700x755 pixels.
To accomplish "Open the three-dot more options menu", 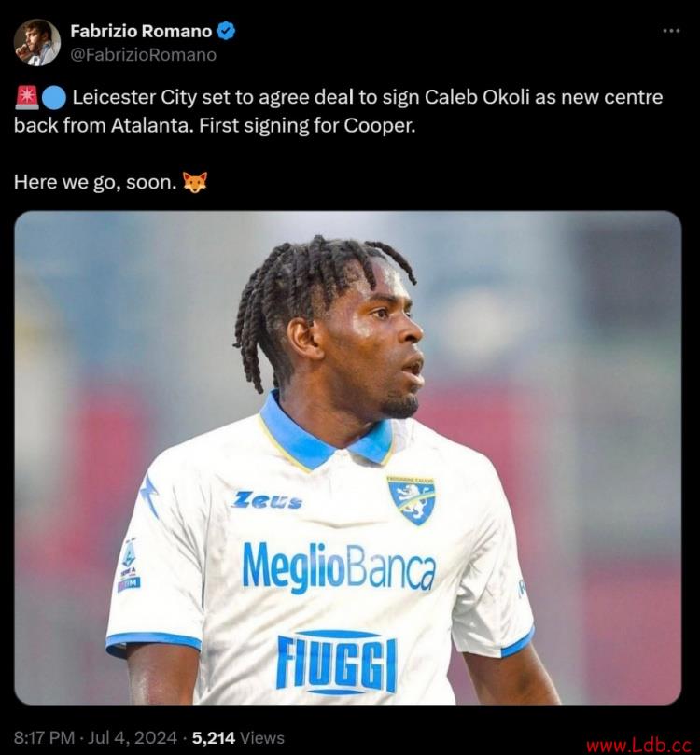I will coord(671,31).
